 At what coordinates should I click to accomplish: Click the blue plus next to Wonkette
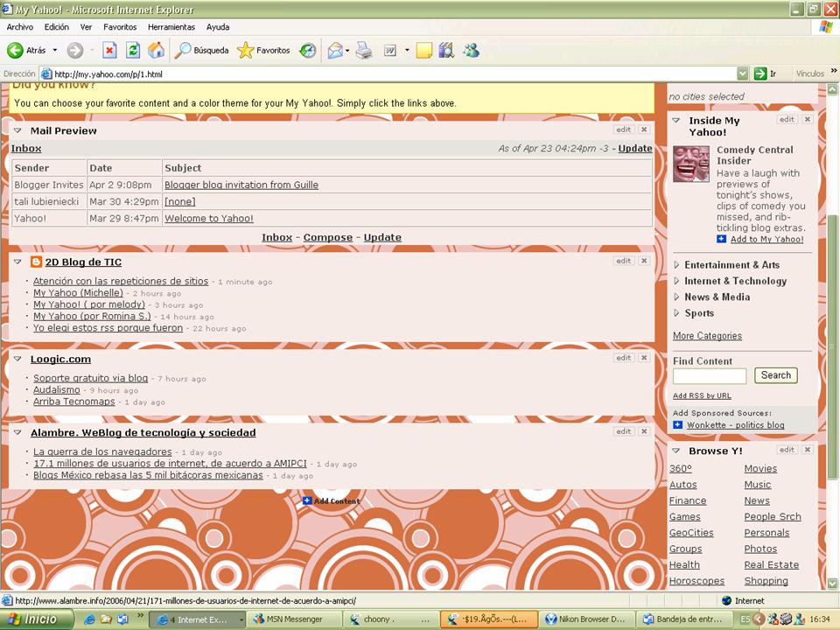point(677,425)
